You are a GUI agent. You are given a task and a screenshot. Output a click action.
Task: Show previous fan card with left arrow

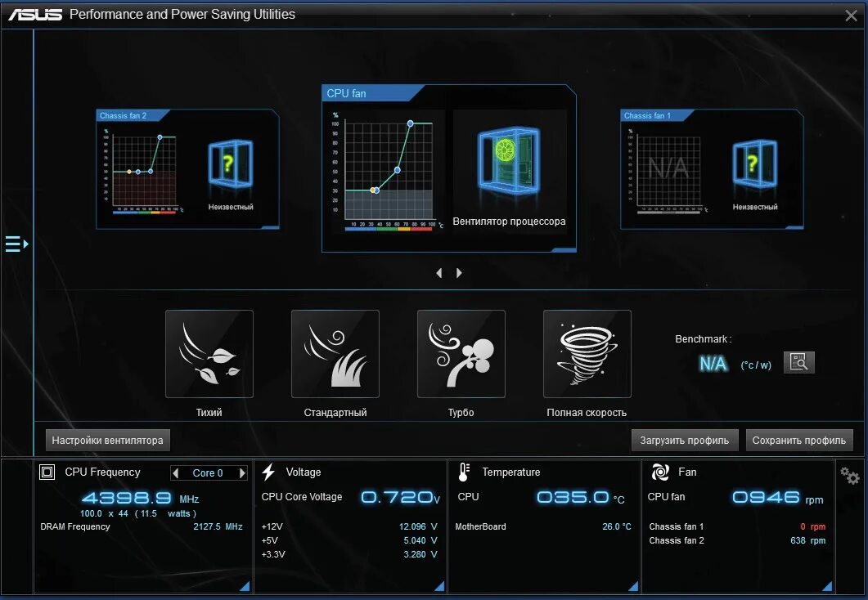click(439, 273)
